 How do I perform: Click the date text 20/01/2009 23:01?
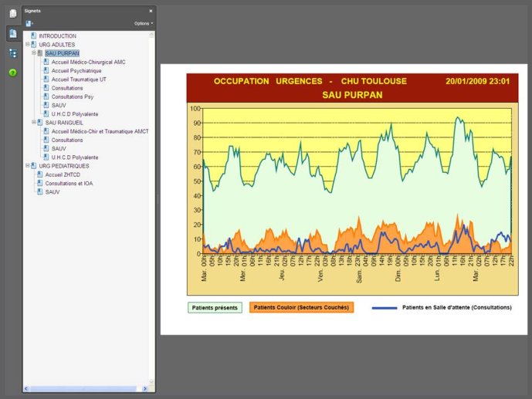click(x=477, y=81)
